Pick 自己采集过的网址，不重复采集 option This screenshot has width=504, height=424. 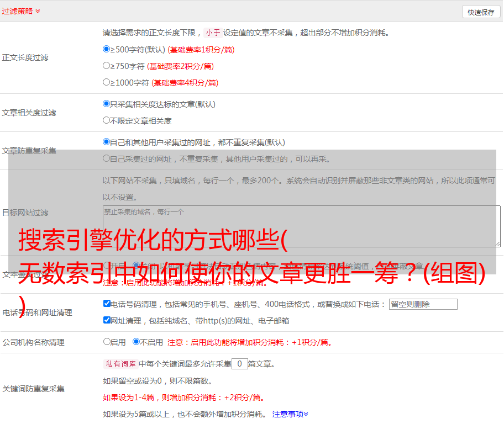(107, 158)
